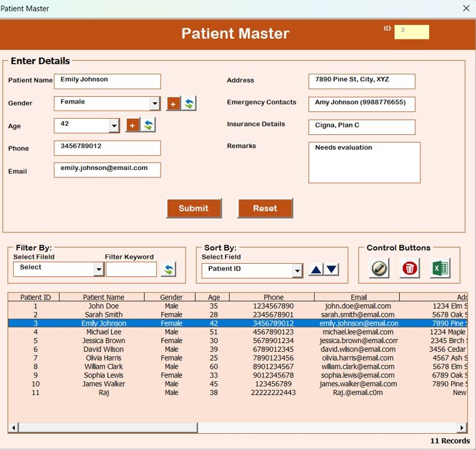The width and height of the screenshot is (476, 450).
Task: Click the Insurance Details field
Action: 362,127
